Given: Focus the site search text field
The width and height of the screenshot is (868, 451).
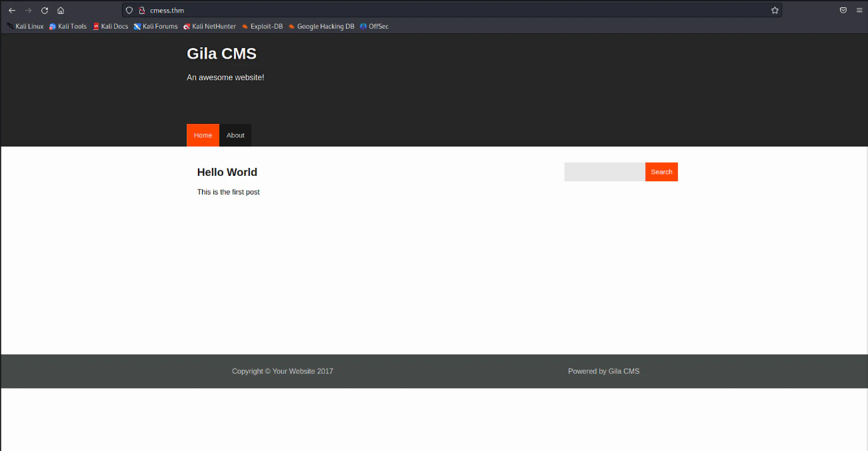Looking at the screenshot, I should 604,172.
